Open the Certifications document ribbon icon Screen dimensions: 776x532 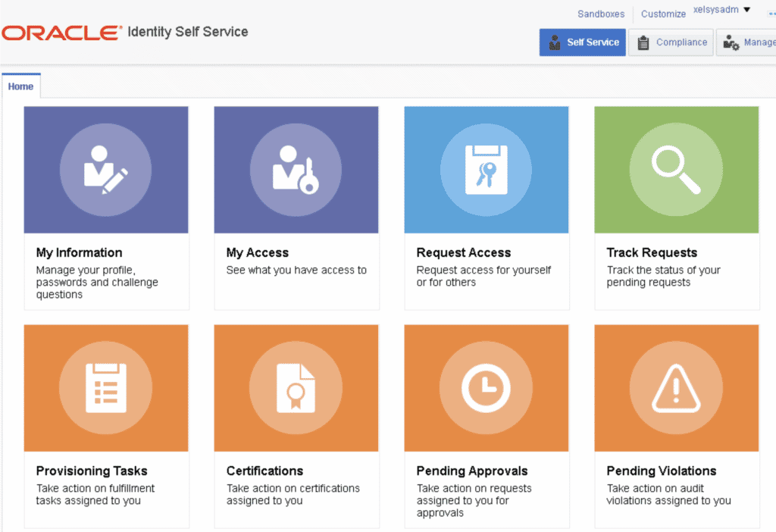[x=296, y=387]
